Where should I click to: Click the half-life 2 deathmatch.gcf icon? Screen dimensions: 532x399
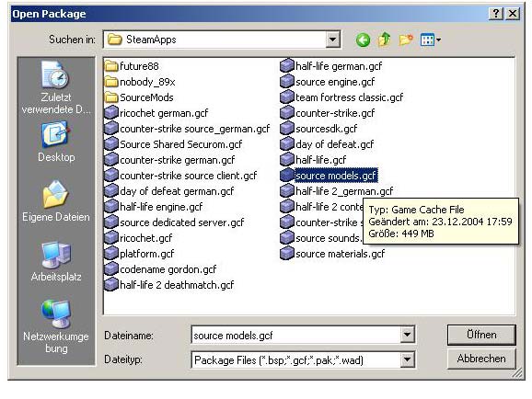tap(111, 284)
